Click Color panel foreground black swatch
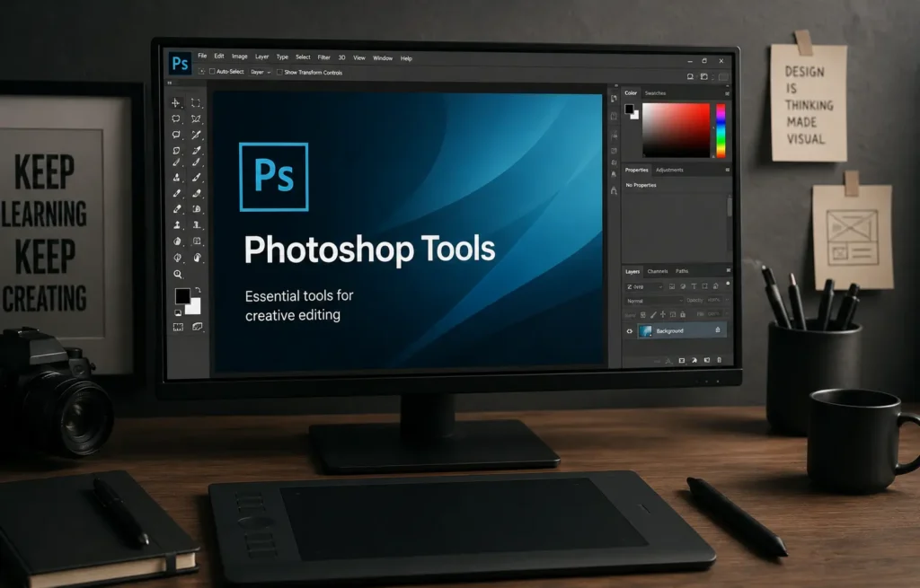Image resolution: width=920 pixels, height=588 pixels. [x=629, y=109]
